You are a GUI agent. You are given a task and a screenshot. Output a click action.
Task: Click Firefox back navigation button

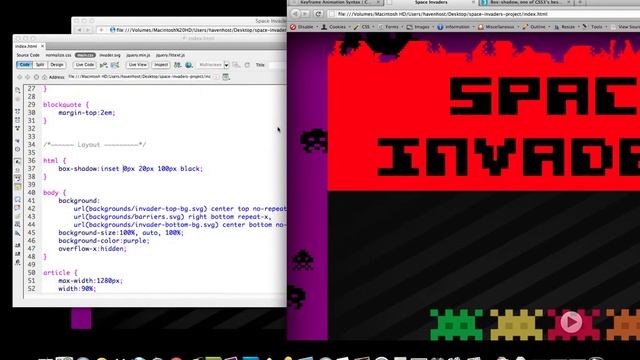point(296,13)
